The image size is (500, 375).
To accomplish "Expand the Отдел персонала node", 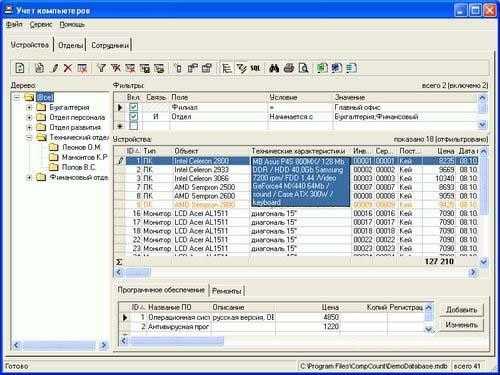I will click(x=29, y=118).
